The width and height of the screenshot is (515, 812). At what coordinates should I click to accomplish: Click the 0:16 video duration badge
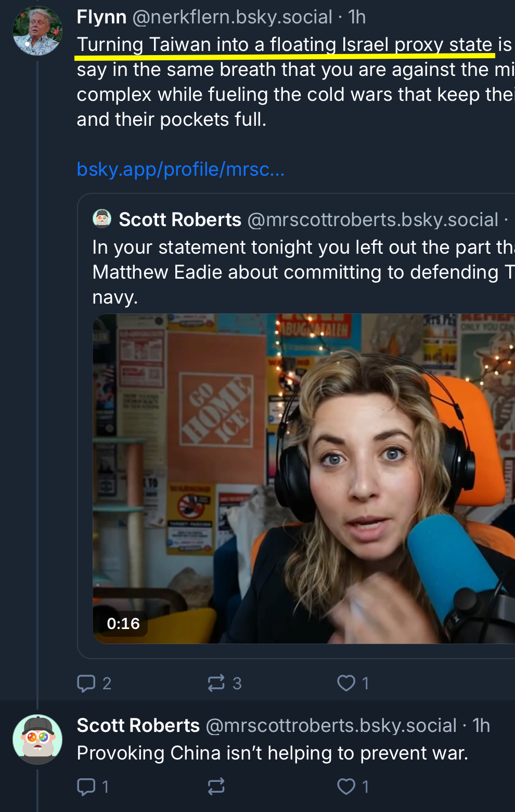123,623
